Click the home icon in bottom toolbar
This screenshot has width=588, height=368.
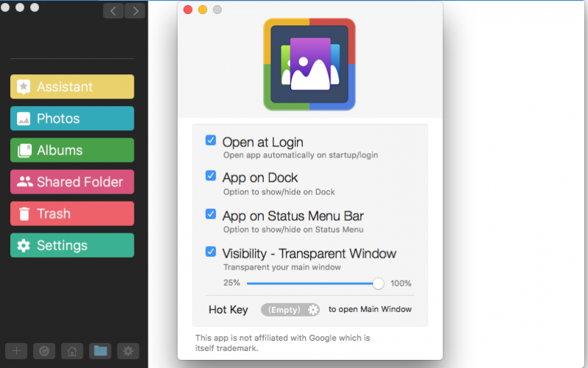click(72, 351)
